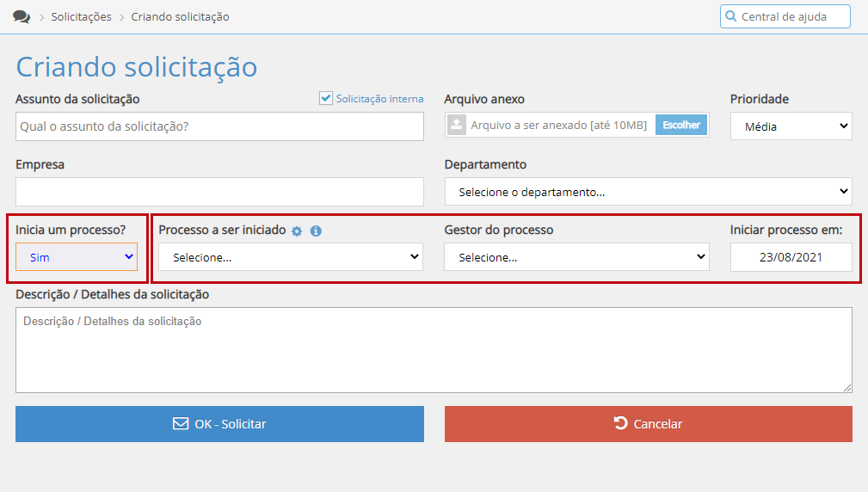Focus the Assunto da solicitação field
The width and height of the screenshot is (868, 492).
point(219,126)
